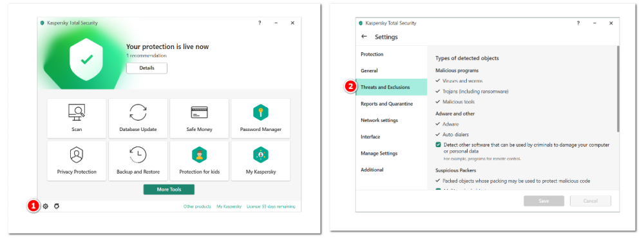Toggle Detect other software checkbox
Viewport: 644px width, 242px height.
point(438,145)
